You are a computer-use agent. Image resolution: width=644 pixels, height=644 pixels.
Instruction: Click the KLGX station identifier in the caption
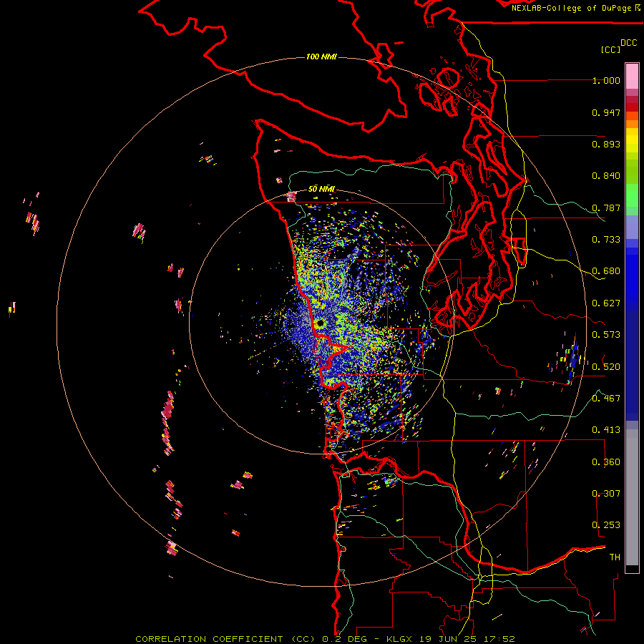399,639
